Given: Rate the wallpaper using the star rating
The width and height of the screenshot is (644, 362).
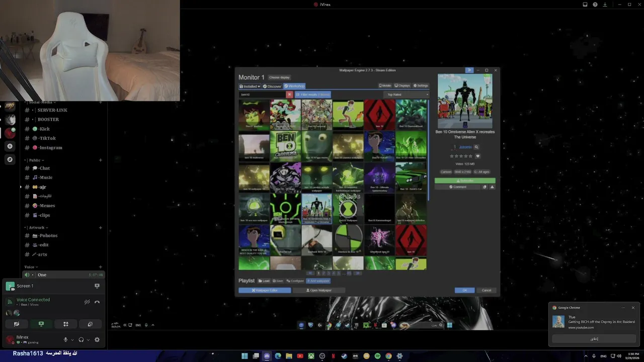Looking at the screenshot, I should (x=461, y=156).
